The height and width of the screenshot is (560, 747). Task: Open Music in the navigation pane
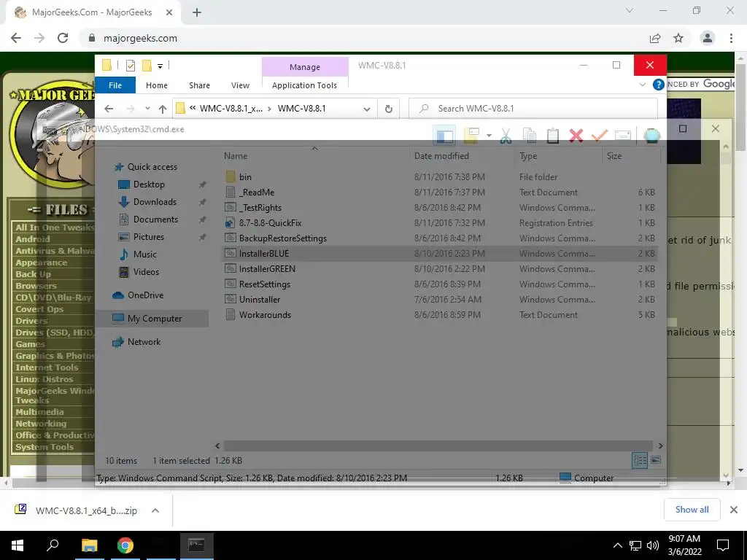pyautogui.click(x=145, y=254)
